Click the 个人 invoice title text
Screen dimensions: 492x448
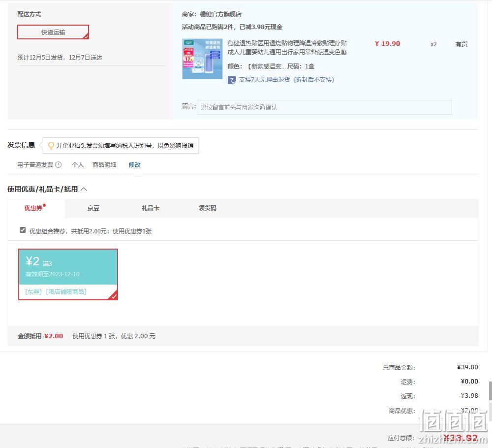(78, 164)
